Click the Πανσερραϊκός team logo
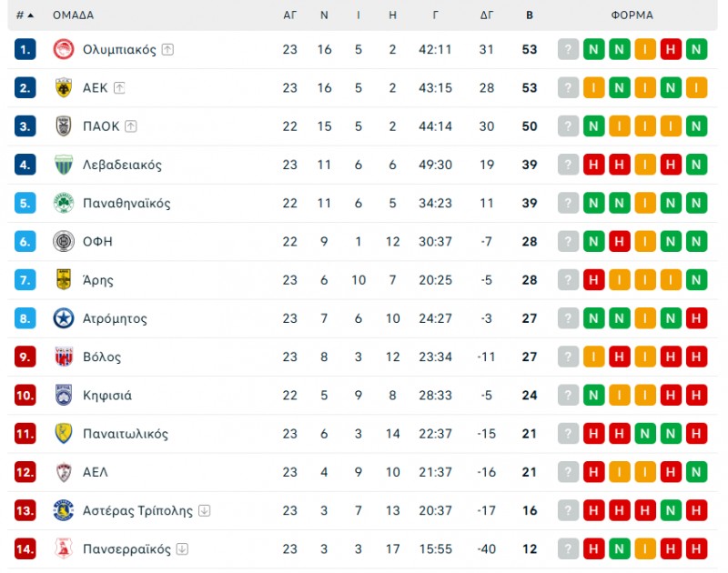This screenshot has height=573, width=728. [x=64, y=549]
